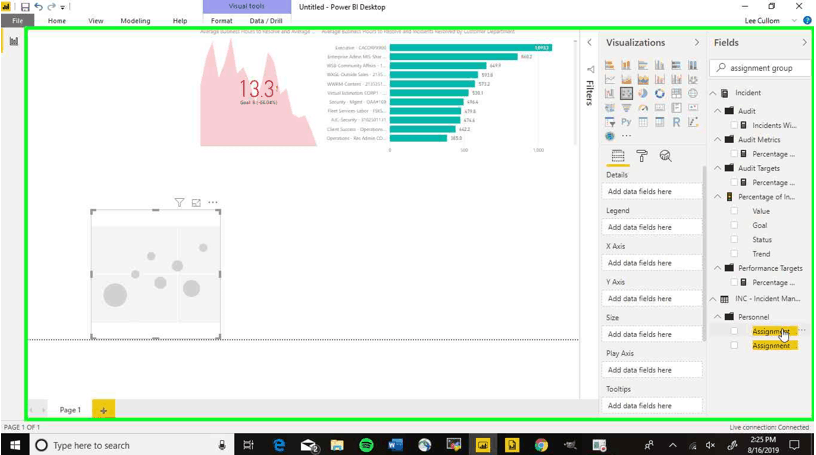Collapse the Audit Metrics folder
816x455 pixels.
click(718, 140)
